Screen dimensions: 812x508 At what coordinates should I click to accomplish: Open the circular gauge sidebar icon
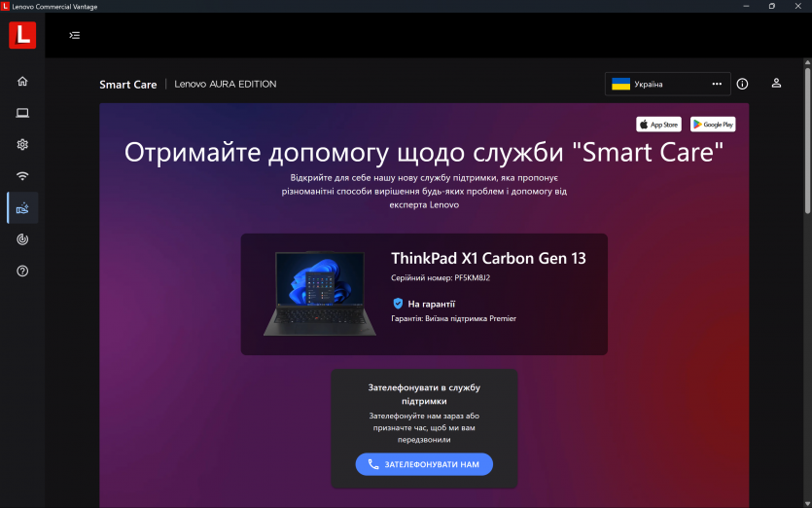pos(22,239)
